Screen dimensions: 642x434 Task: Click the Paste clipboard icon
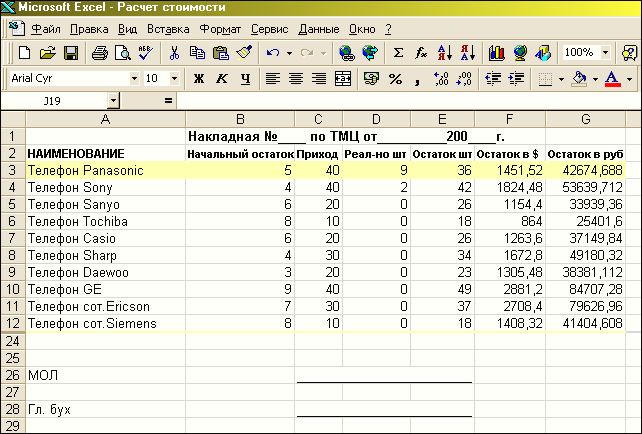pos(221,53)
